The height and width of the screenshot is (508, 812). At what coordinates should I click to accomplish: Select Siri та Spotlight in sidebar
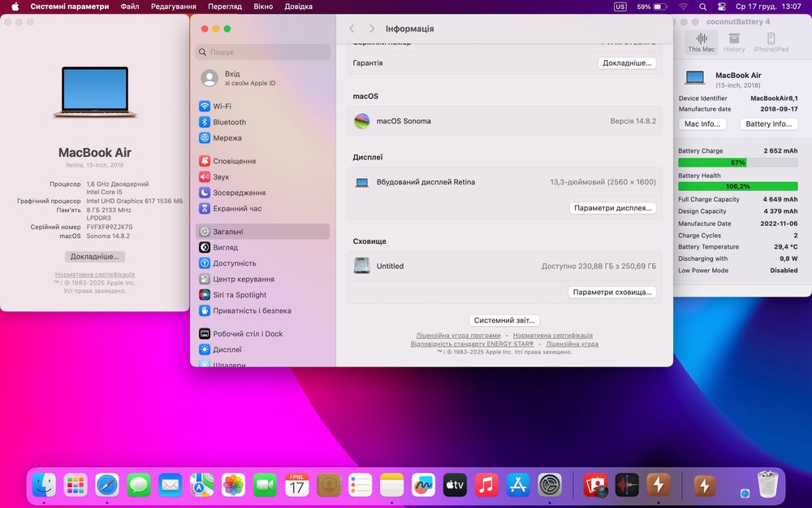pos(263,295)
